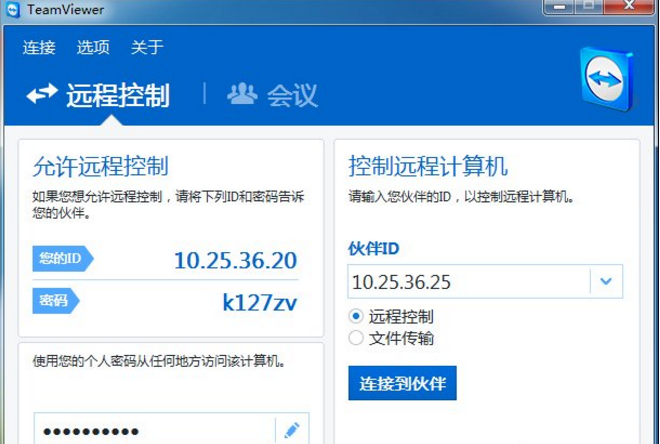Click the meeting people icon
The height and width of the screenshot is (444, 660).
242,94
